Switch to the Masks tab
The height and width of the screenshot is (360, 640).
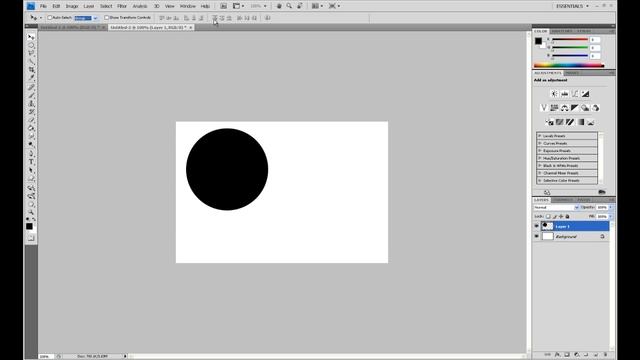[572, 73]
